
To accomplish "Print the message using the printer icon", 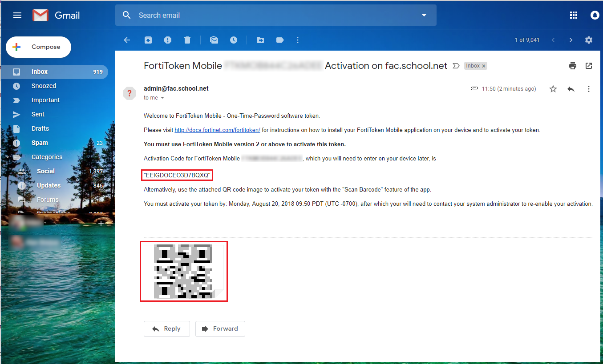I will (x=573, y=66).
